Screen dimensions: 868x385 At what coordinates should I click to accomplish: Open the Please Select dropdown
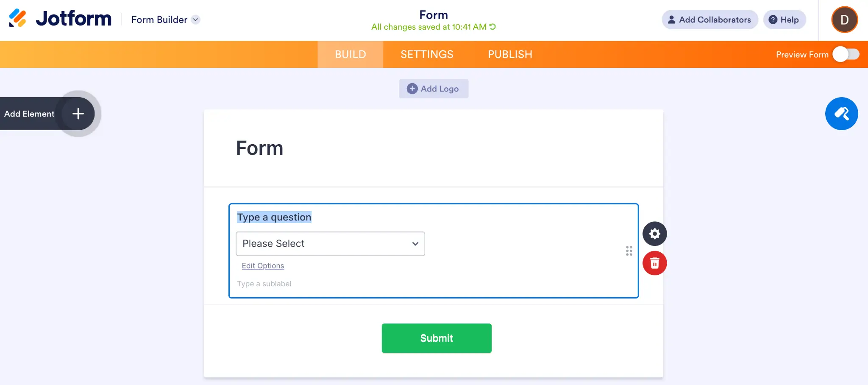[330, 244]
